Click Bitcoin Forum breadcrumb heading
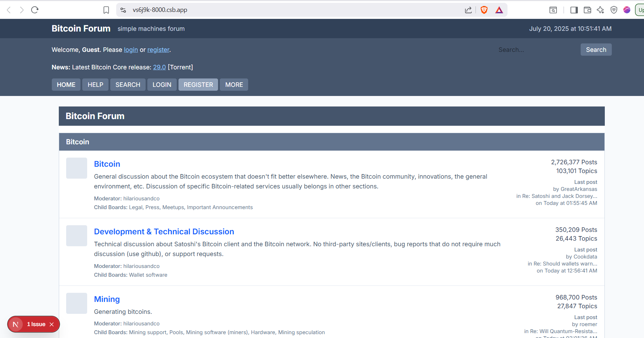Screen dimensions: 644x338 [x=95, y=116]
